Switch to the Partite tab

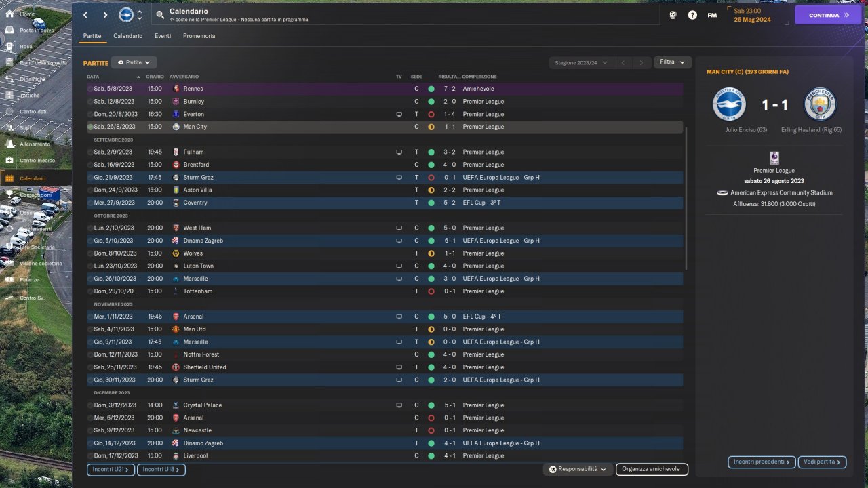92,36
